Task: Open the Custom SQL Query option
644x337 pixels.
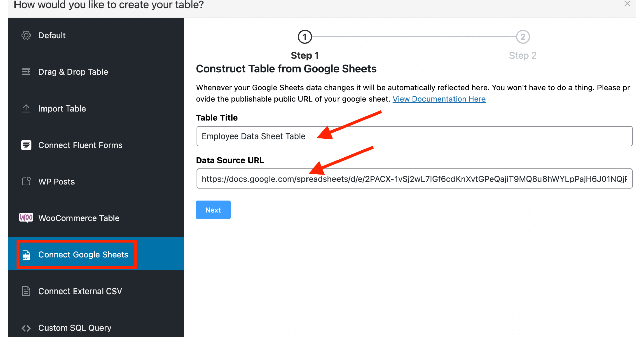Action: (x=75, y=328)
